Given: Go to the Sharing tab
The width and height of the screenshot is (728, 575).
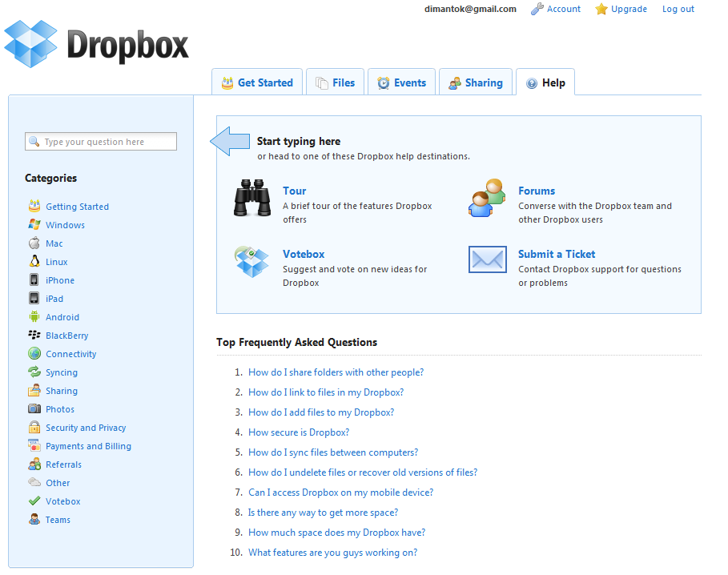Looking at the screenshot, I should (475, 82).
